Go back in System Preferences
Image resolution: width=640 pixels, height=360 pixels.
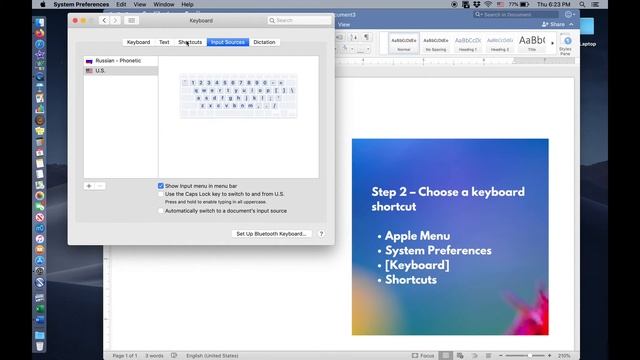[x=104, y=20]
